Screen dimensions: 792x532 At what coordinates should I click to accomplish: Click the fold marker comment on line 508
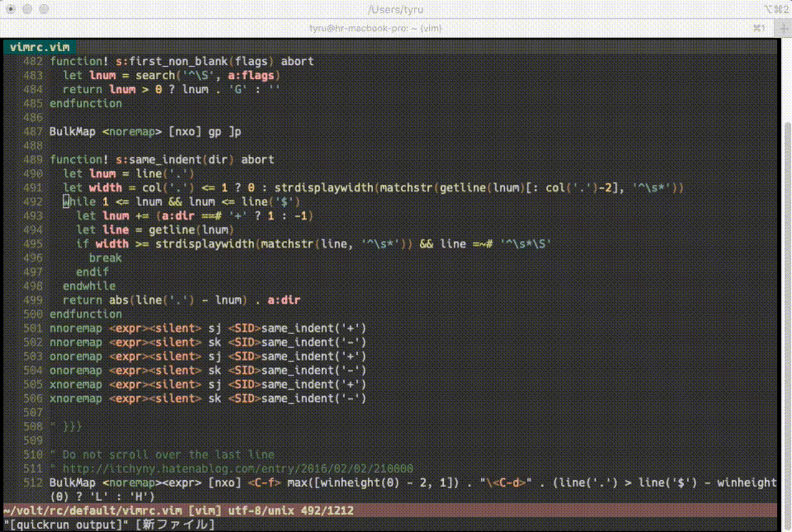pyautogui.click(x=66, y=427)
